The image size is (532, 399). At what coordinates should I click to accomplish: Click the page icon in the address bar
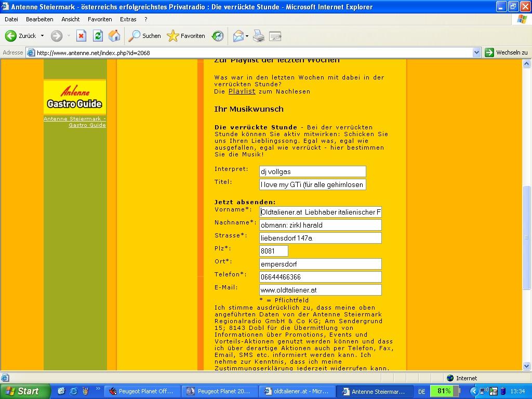tap(31, 52)
